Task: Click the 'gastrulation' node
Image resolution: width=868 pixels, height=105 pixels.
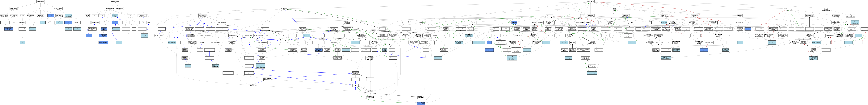Action: coord(202,42)
